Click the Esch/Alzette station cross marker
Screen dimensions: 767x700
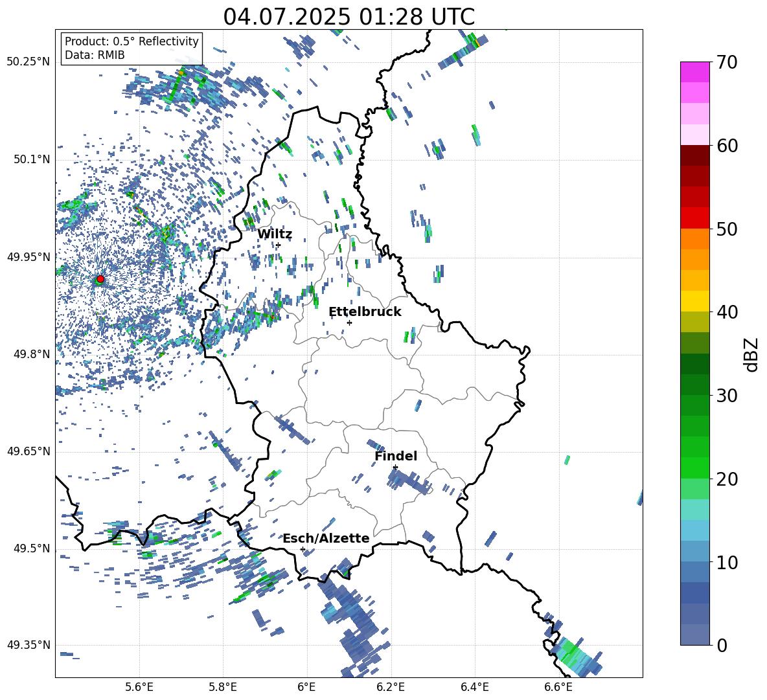(x=303, y=549)
